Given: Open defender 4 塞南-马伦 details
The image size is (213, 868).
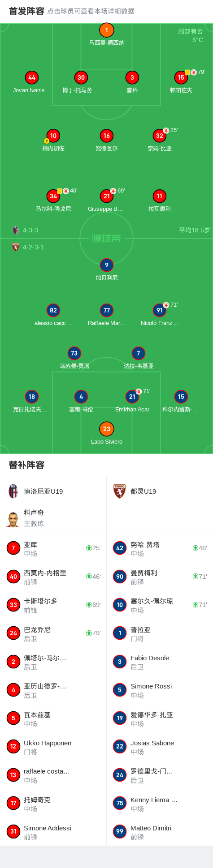Looking at the screenshot, I should pyautogui.click(x=81, y=397).
